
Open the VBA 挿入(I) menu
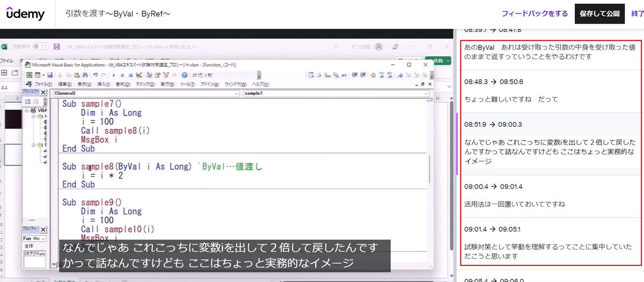(104, 84)
